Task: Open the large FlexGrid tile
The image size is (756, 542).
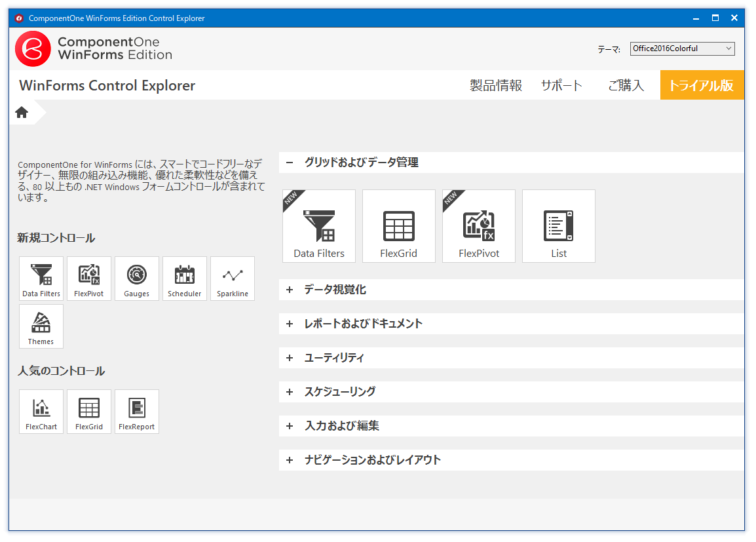Action: 399,226
